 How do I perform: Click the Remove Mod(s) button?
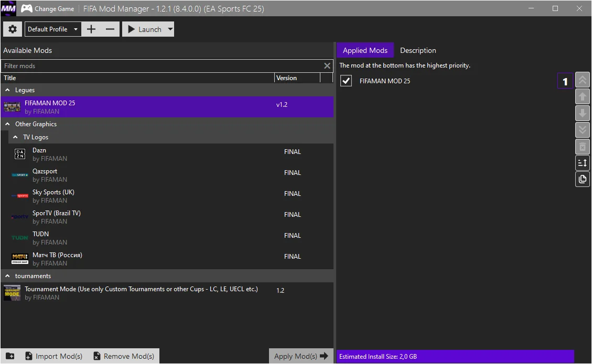coord(124,356)
